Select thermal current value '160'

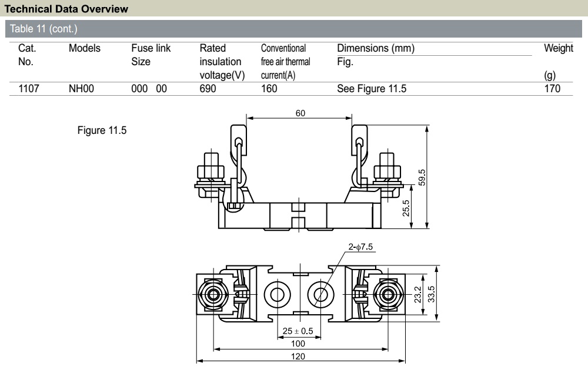tap(269, 89)
